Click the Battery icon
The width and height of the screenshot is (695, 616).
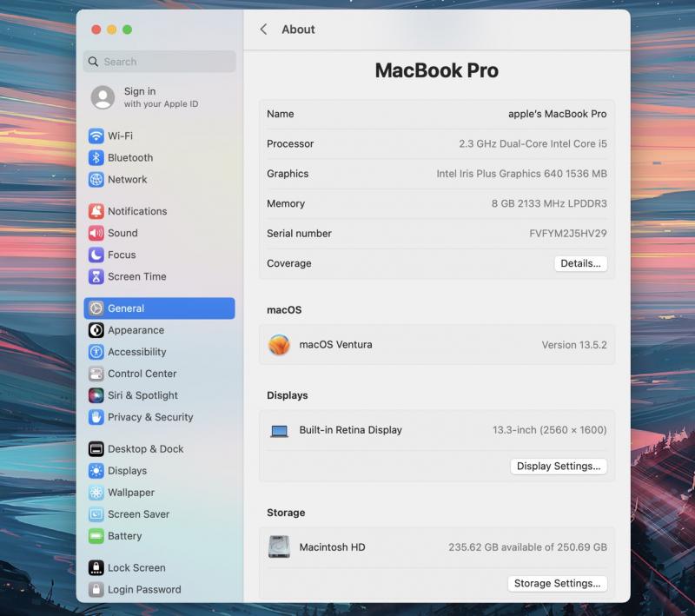click(x=96, y=536)
